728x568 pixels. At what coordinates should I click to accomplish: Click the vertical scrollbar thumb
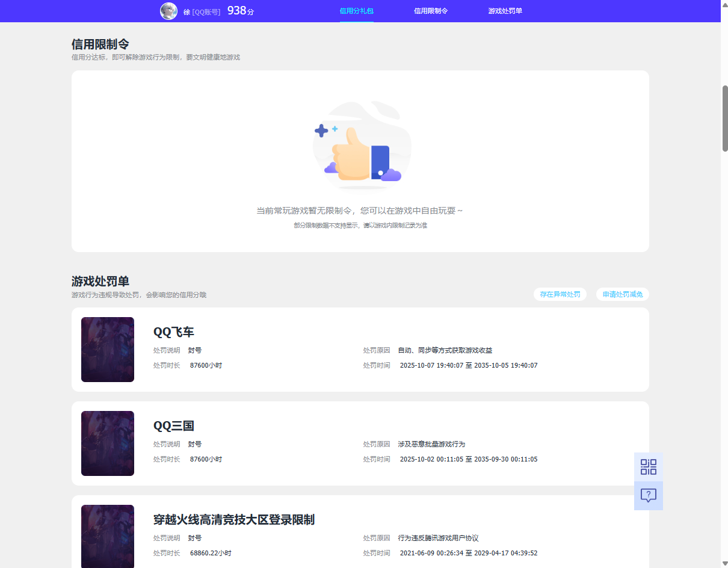[x=725, y=118]
